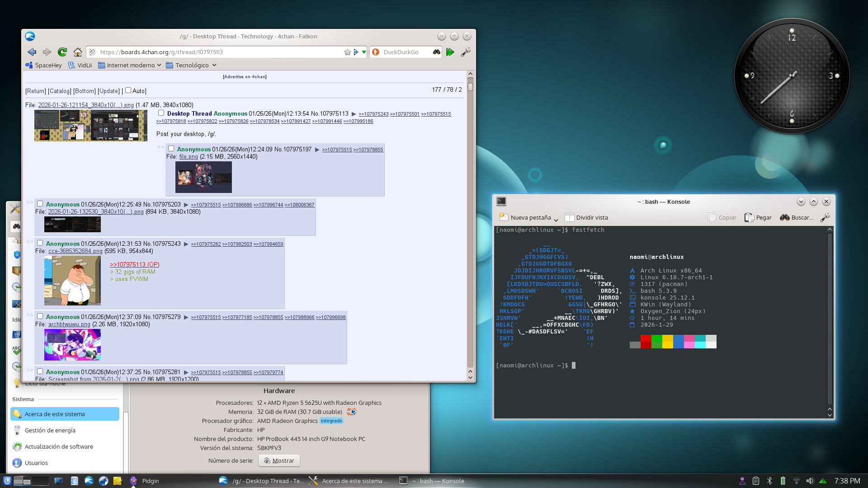Select Usuarios in settings sidebar
868x488 pixels.
pos(36,463)
